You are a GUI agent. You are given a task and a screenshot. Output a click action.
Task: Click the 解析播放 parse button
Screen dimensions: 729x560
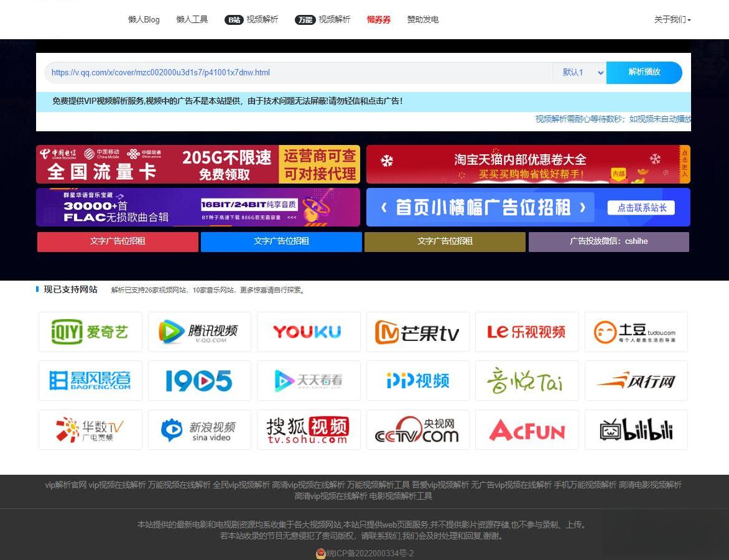644,72
